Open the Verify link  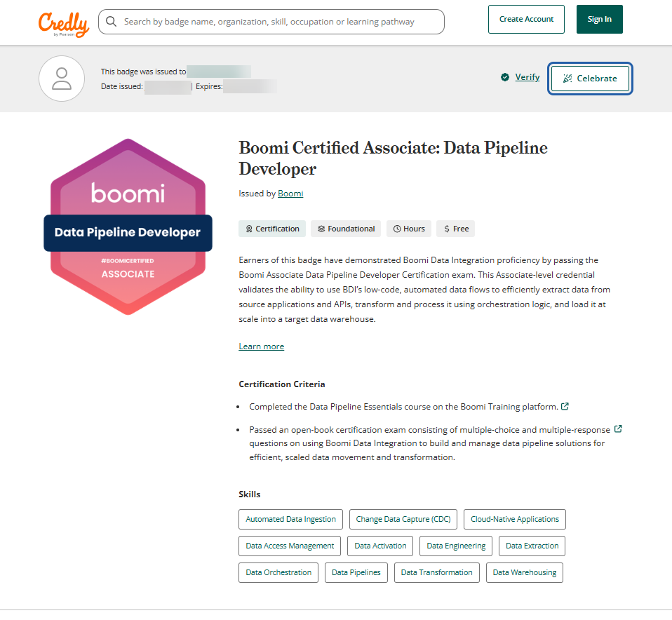[x=527, y=77]
